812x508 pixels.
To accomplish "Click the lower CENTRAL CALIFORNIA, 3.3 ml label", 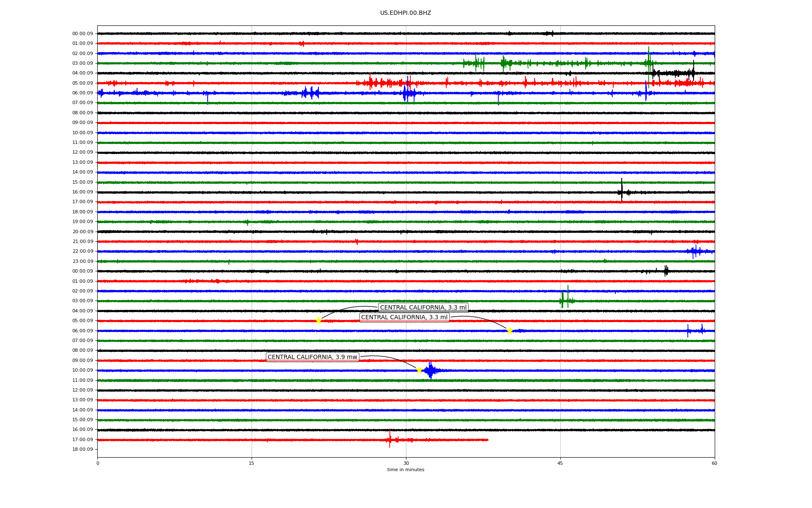I will 404,317.
